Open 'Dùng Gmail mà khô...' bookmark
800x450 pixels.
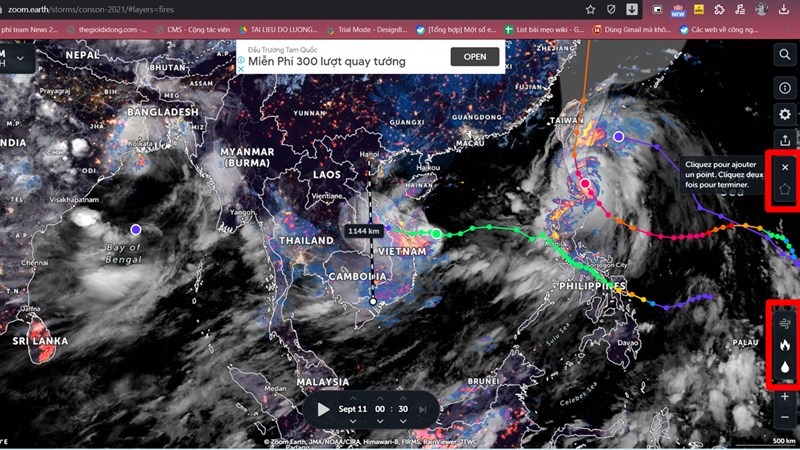632,30
